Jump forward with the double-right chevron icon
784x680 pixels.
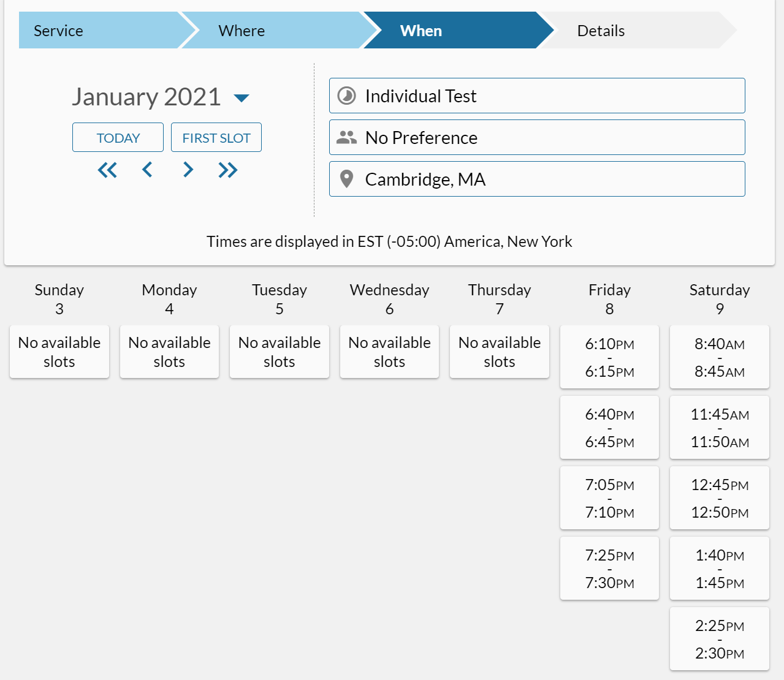[228, 170]
